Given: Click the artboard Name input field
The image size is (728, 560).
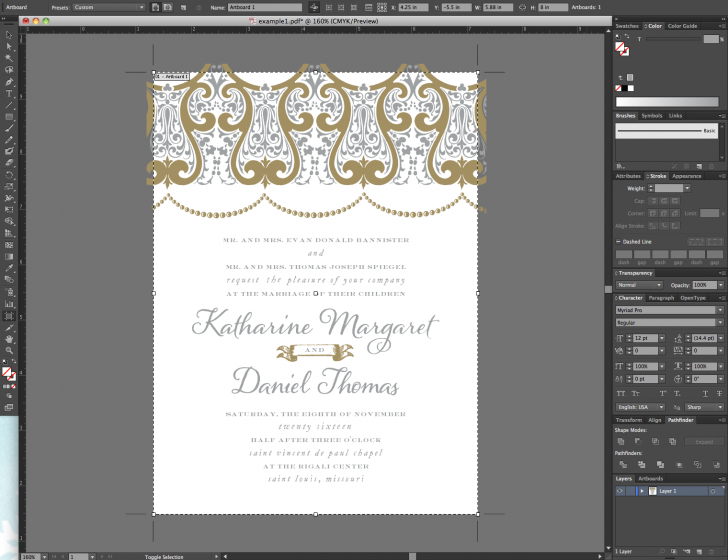Looking at the screenshot, I should tap(265, 7).
